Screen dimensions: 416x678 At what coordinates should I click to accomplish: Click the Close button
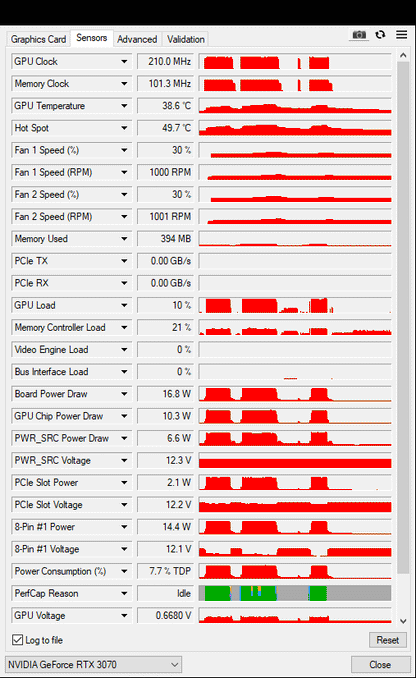tap(380, 665)
